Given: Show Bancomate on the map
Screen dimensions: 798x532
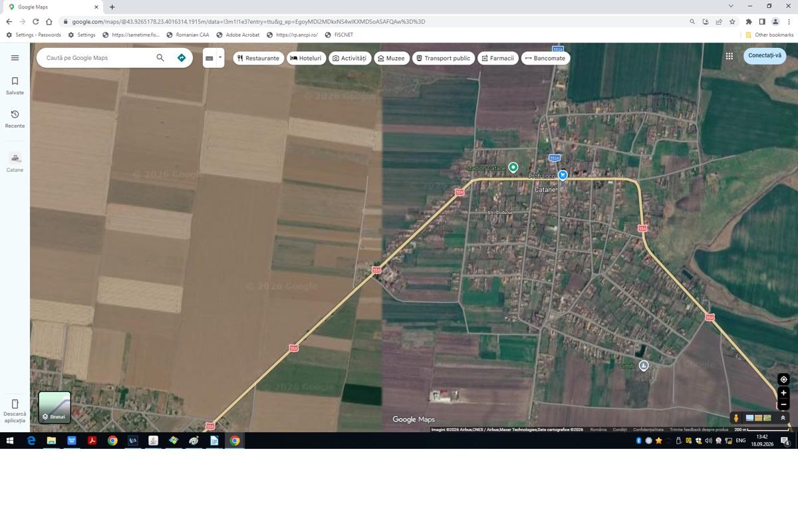Looking at the screenshot, I should coord(545,58).
